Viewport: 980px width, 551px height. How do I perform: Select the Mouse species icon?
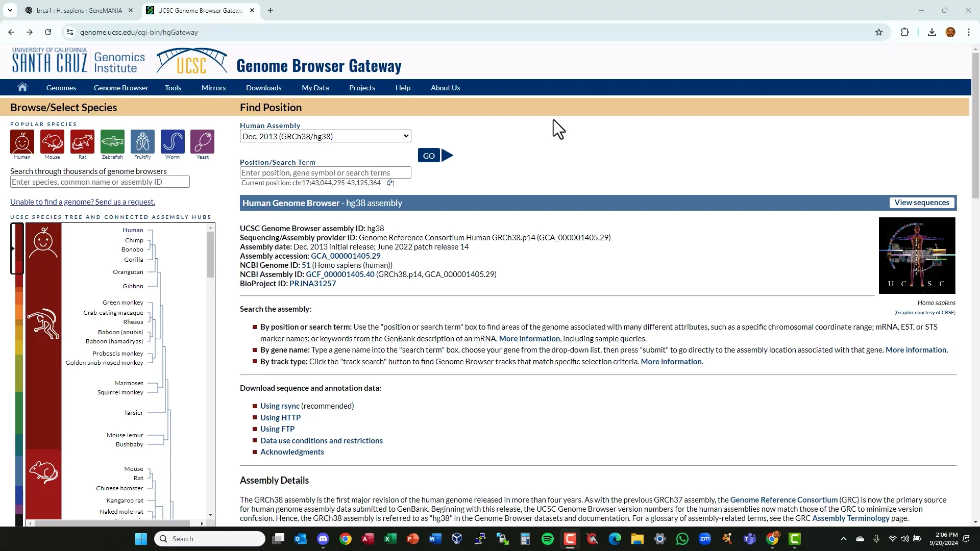52,142
